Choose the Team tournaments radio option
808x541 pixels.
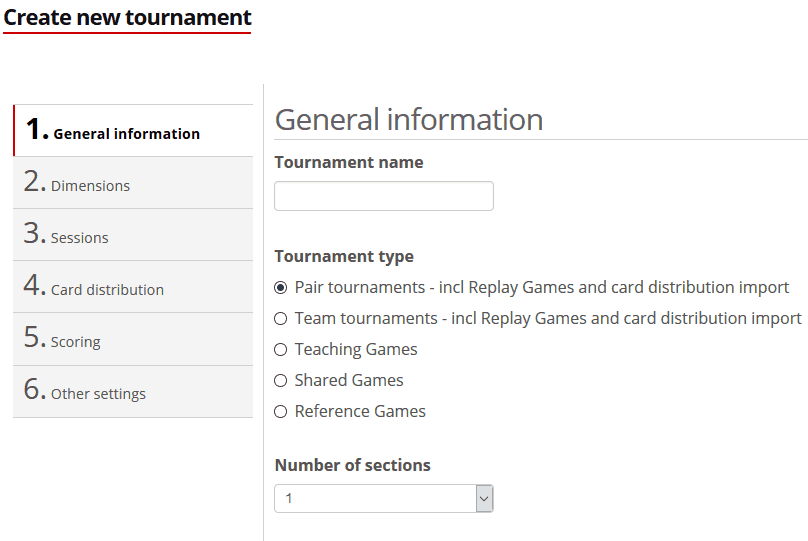281,319
